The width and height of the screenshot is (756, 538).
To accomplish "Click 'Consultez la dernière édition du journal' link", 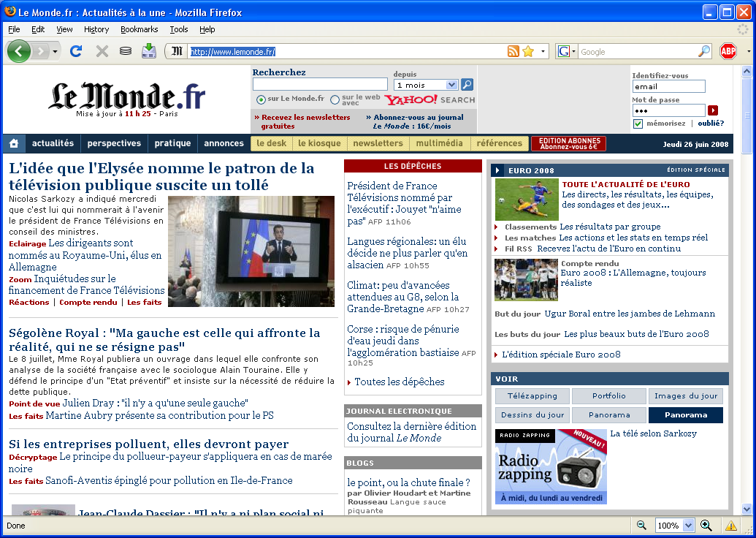I will tap(412, 432).
